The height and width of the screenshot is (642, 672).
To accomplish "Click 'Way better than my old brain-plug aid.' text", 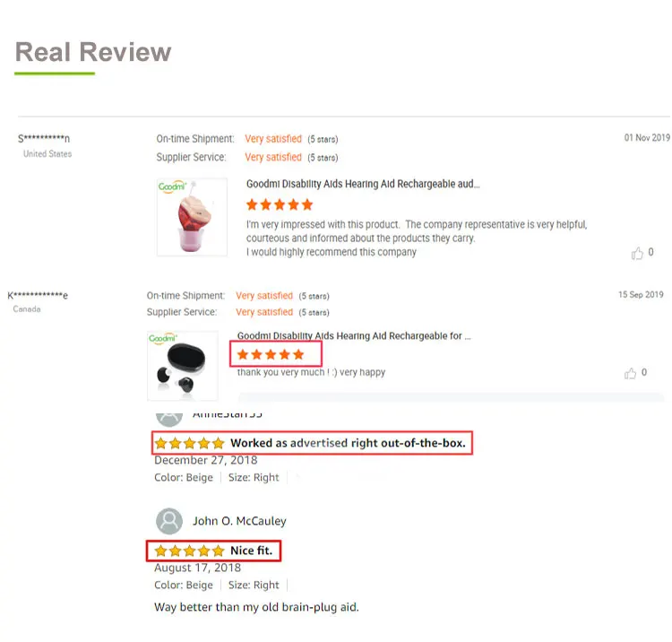I will coord(257,607).
